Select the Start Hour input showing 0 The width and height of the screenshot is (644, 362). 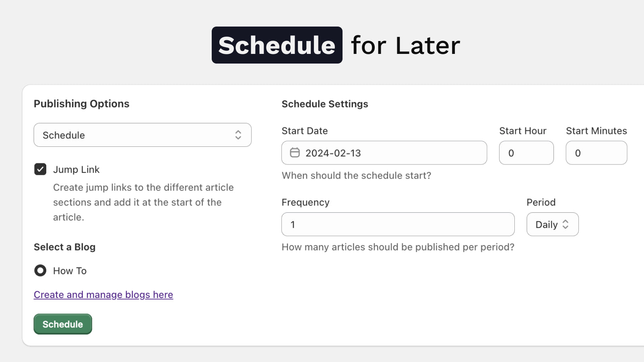[x=526, y=153]
